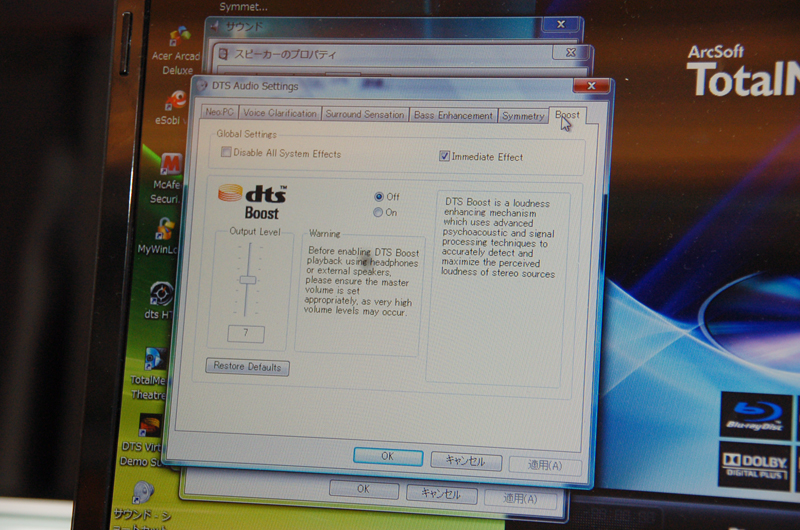
Task: Click the Output Level slider handle
Action: 247,281
